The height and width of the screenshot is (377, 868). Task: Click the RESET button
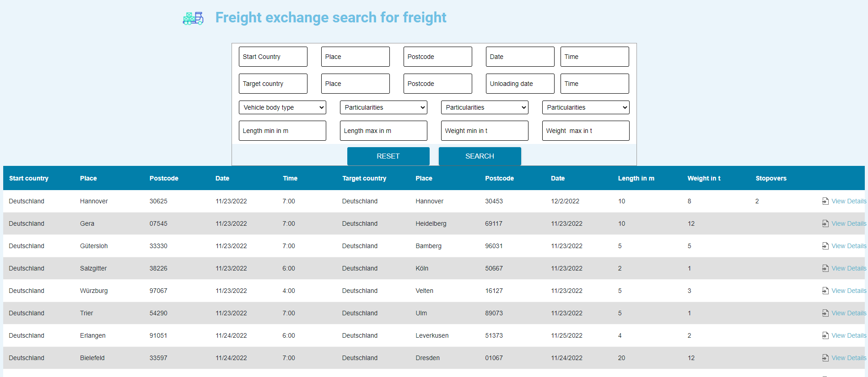(388, 156)
